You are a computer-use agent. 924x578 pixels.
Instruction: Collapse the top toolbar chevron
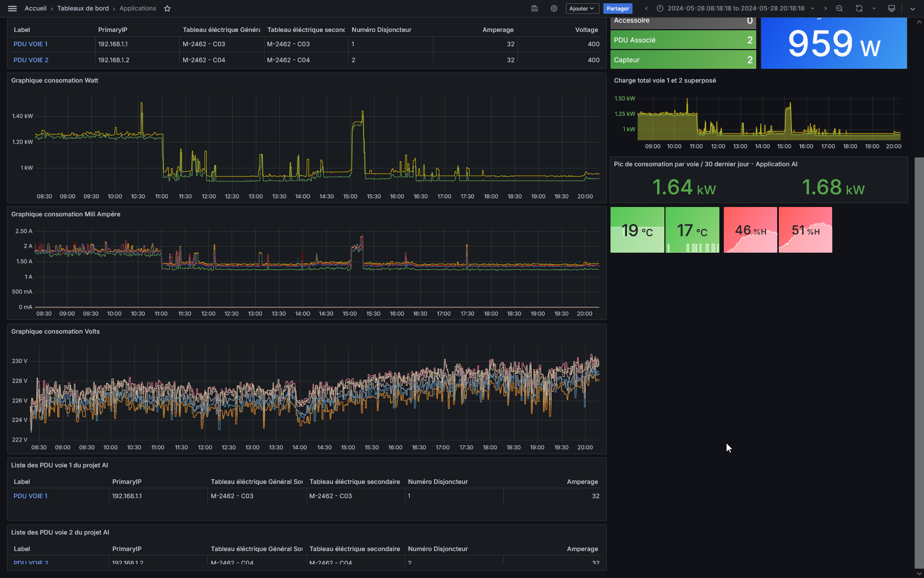[x=912, y=8]
